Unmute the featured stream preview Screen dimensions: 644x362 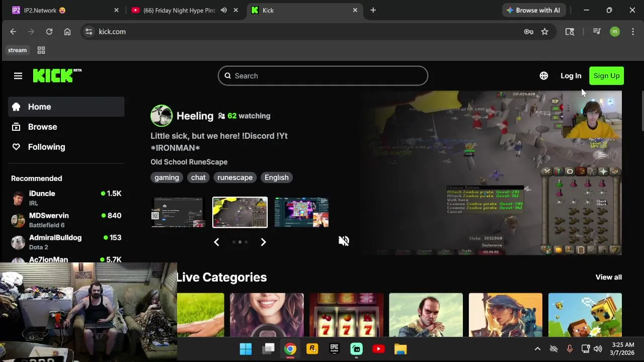344,241
